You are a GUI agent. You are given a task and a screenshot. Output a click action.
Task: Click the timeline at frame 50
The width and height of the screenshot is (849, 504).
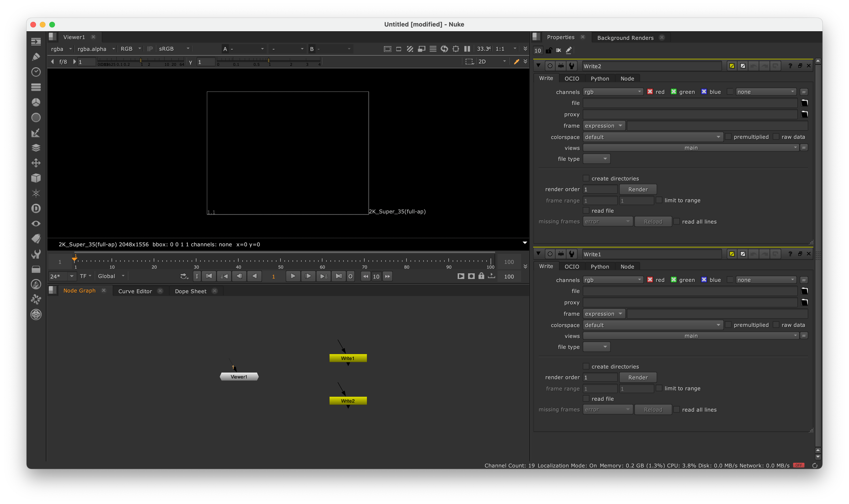click(280, 261)
